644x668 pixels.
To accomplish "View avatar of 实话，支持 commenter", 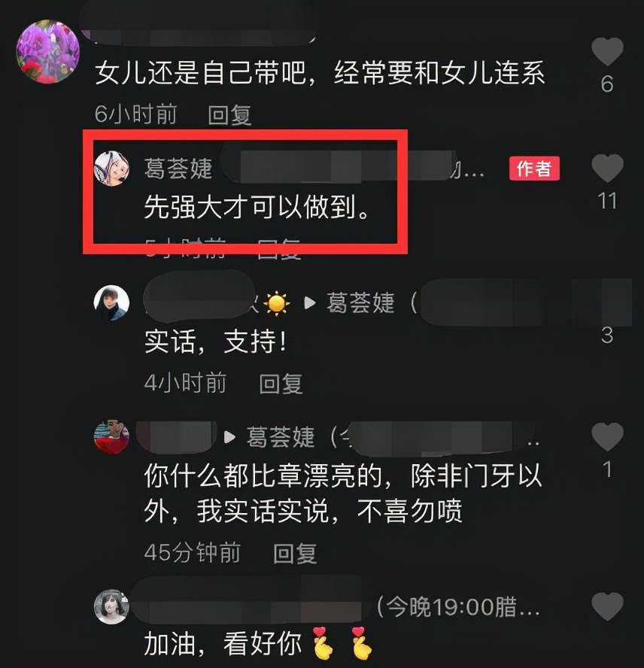I will tap(111, 302).
